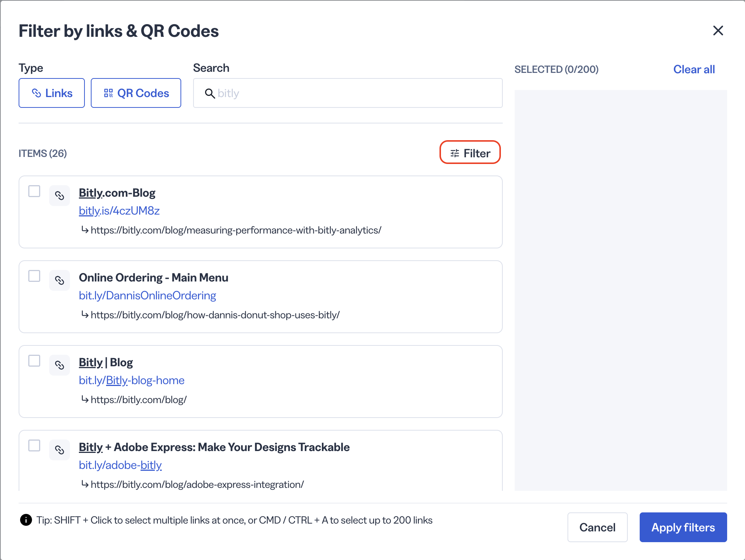Screen dimensions: 745x560
Task: Open the bit.ly/adobe-bitly short link
Action: click(120, 465)
